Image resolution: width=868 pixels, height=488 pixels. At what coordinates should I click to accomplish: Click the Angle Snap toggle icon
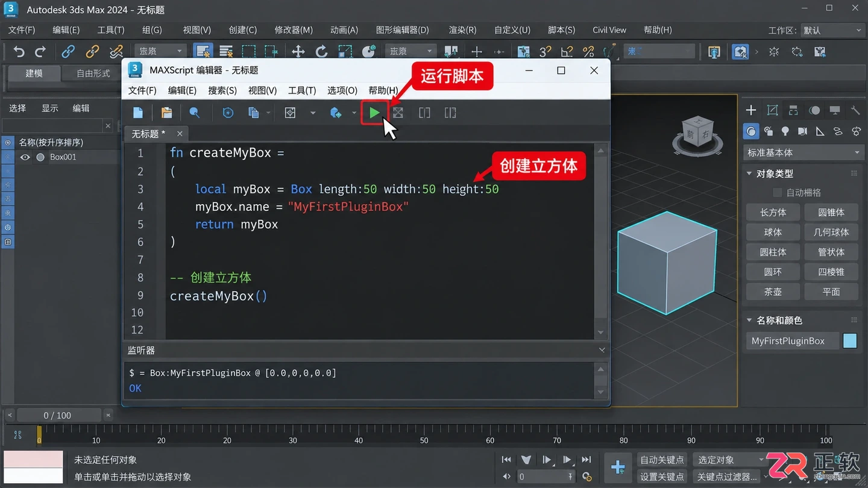pyautogui.click(x=566, y=52)
